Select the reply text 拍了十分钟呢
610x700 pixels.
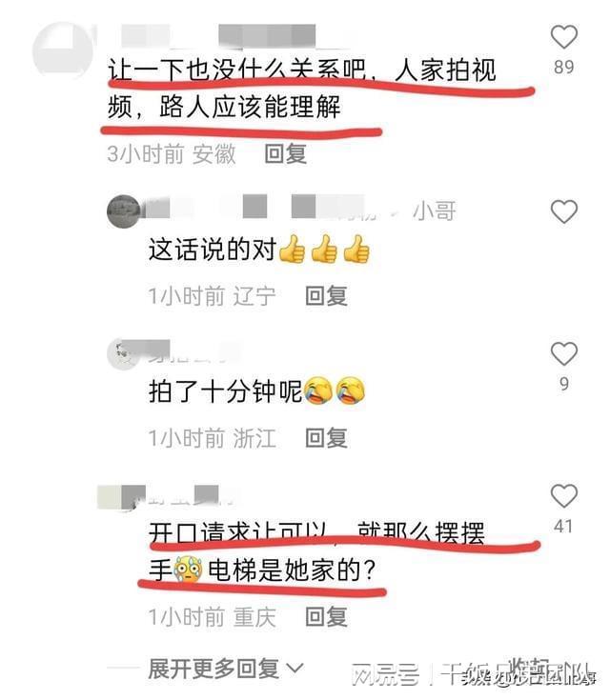pyautogui.click(x=226, y=391)
